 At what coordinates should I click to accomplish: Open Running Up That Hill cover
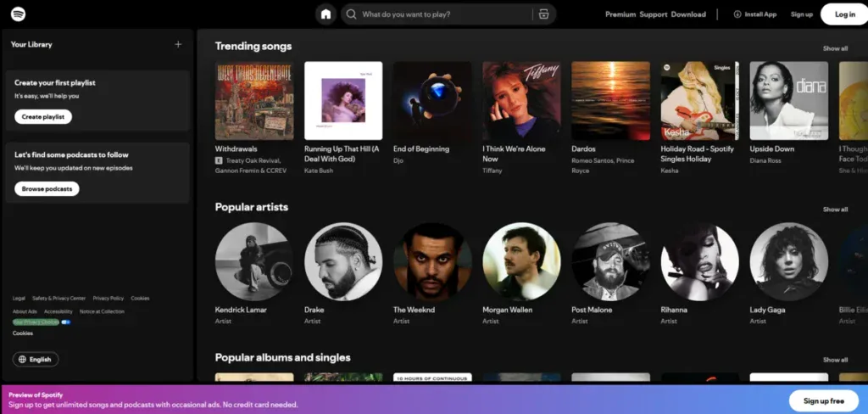(343, 101)
